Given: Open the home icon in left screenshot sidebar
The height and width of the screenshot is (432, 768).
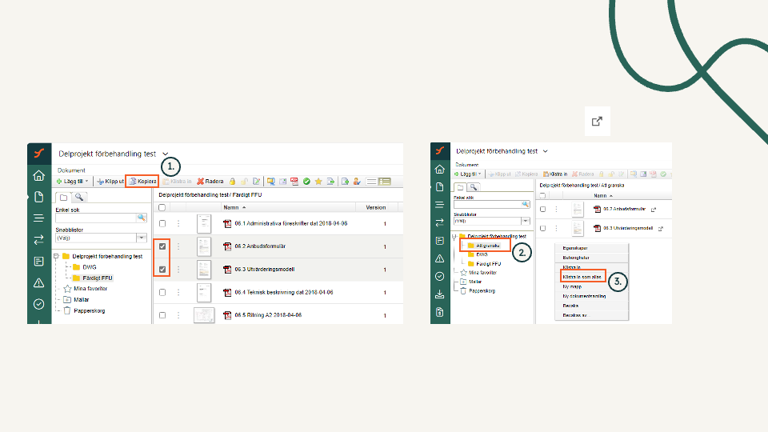Looking at the screenshot, I should pos(39,175).
